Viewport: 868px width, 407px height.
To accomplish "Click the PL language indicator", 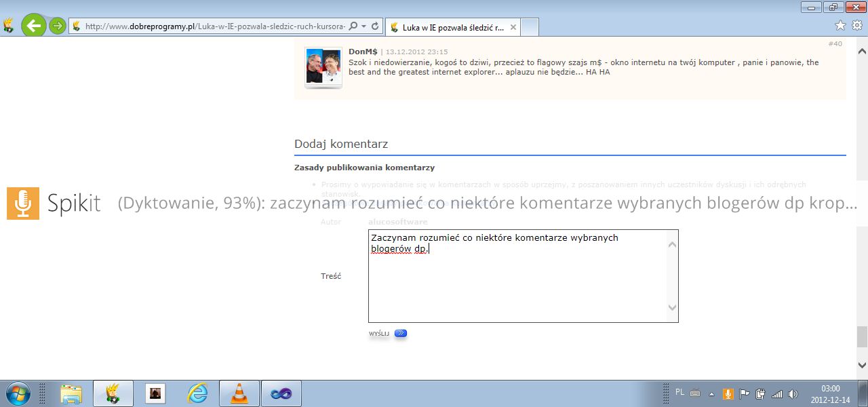I will click(680, 392).
